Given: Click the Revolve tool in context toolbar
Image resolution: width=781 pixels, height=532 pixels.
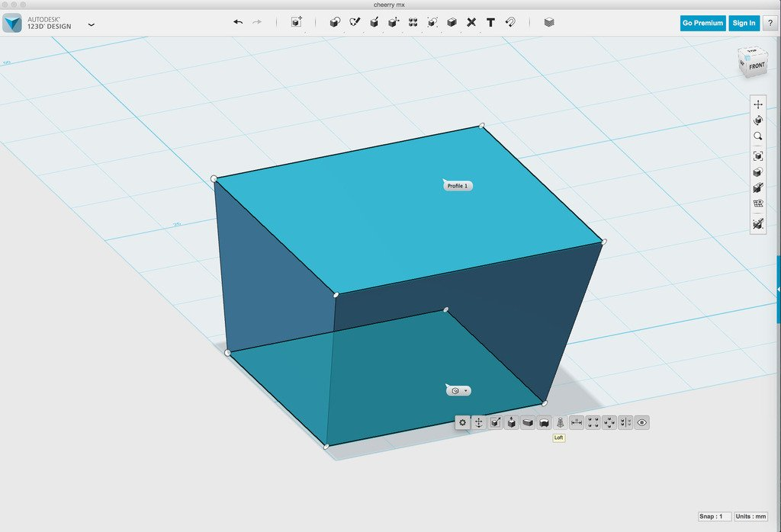Looking at the screenshot, I should 544,422.
